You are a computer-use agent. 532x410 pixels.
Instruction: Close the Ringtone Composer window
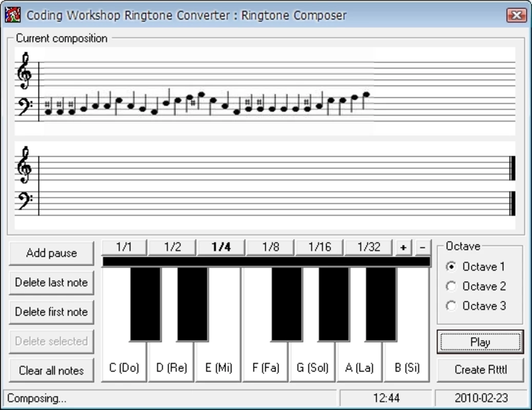[516, 15]
